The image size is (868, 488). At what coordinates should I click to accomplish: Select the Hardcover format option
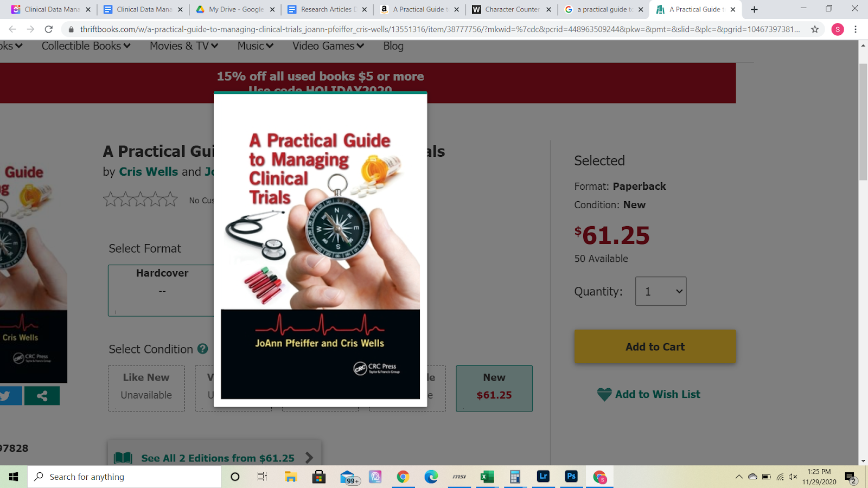(x=162, y=290)
